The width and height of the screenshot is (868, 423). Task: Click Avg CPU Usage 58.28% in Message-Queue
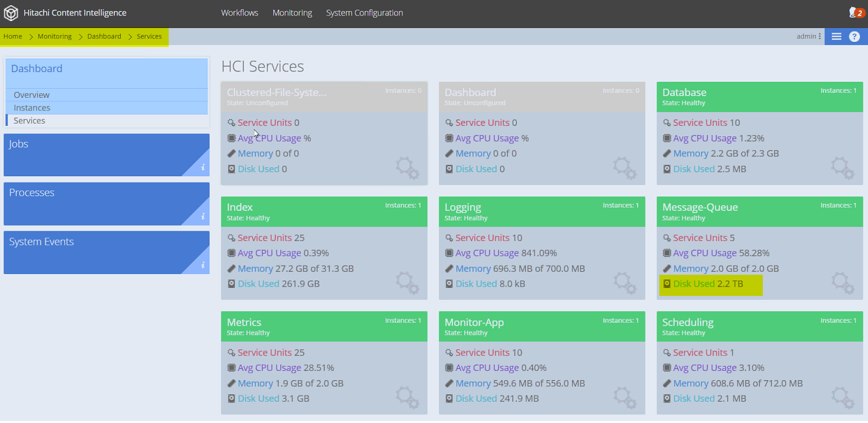coord(722,253)
